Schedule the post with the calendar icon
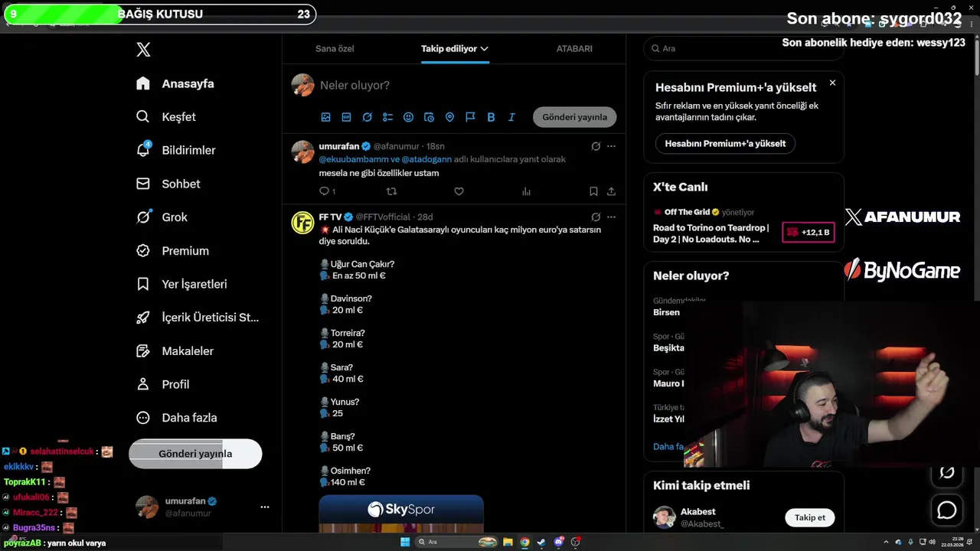The width and height of the screenshot is (980, 551). point(429,117)
